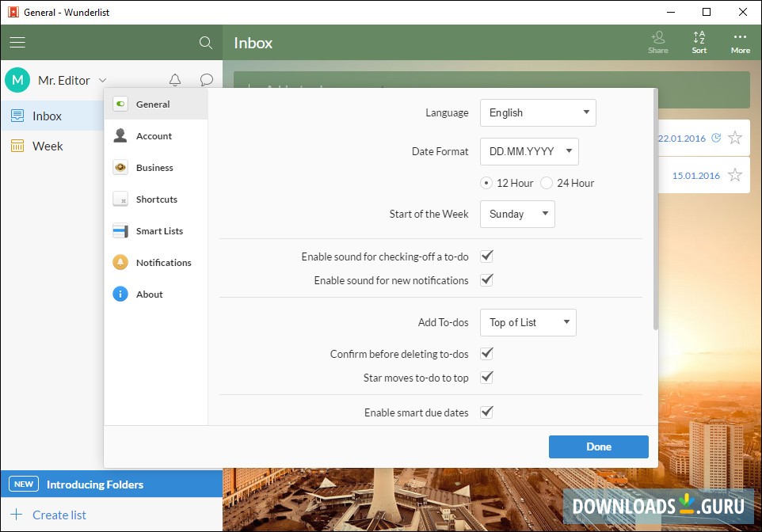Click the plus icon beside Create list
This screenshot has width=762, height=532.
[x=17, y=515]
